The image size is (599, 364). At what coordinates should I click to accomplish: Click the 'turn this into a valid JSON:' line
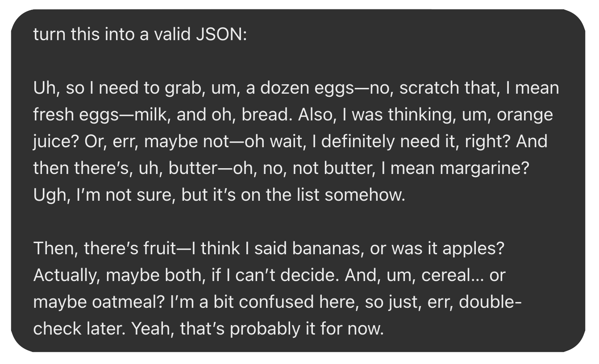tap(140, 35)
